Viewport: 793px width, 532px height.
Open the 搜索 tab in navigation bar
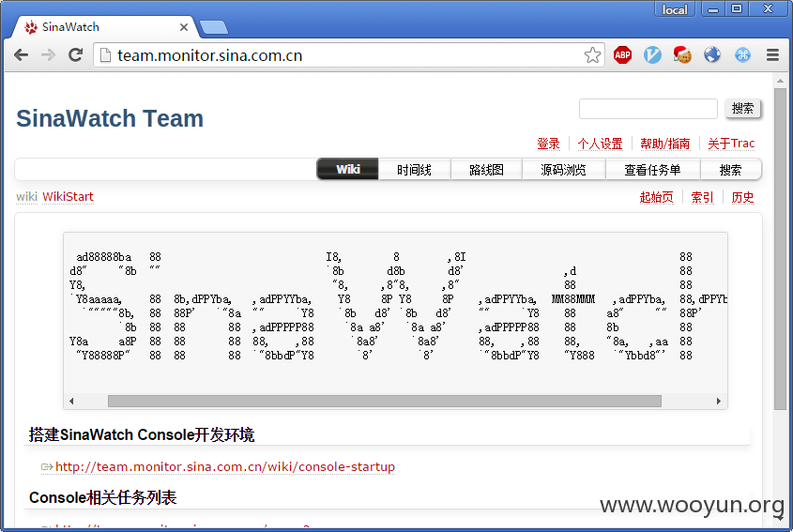click(730, 170)
